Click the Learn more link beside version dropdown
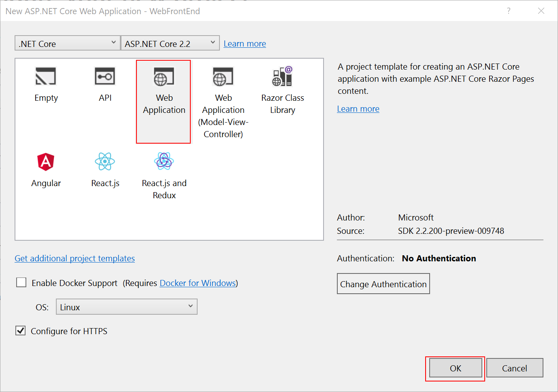Screen dimensions: 558x392 [245, 43]
